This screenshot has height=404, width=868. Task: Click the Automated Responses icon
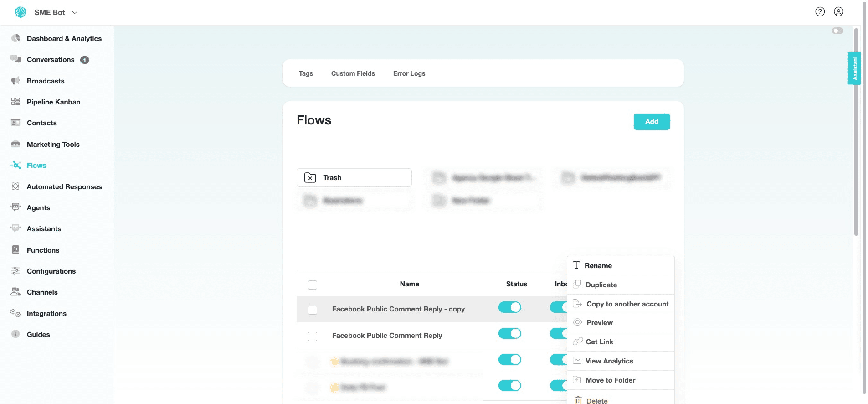pos(15,186)
